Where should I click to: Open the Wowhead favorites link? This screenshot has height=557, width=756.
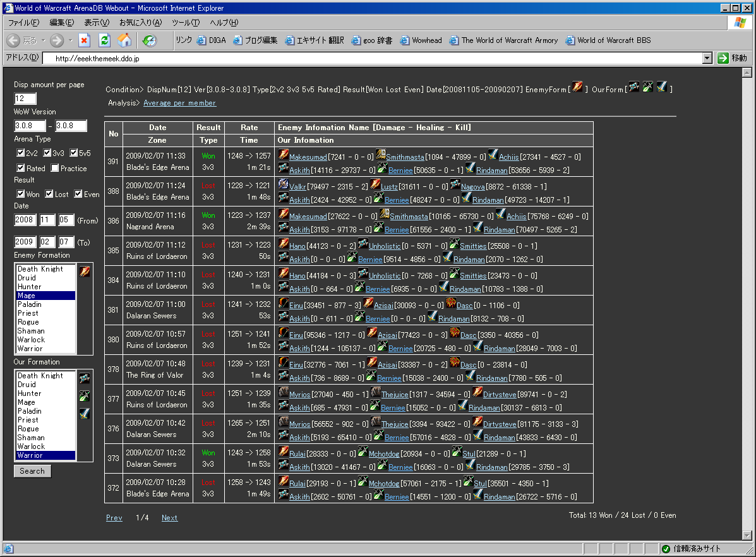[421, 40]
